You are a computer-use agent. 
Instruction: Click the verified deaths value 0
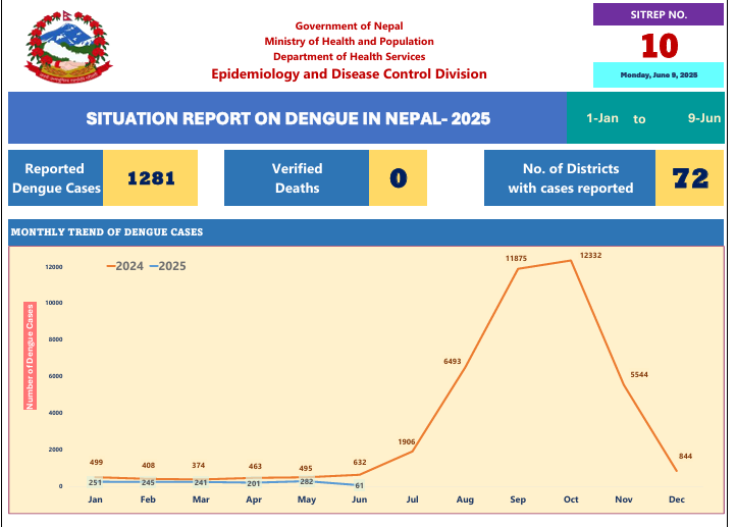[398, 178]
